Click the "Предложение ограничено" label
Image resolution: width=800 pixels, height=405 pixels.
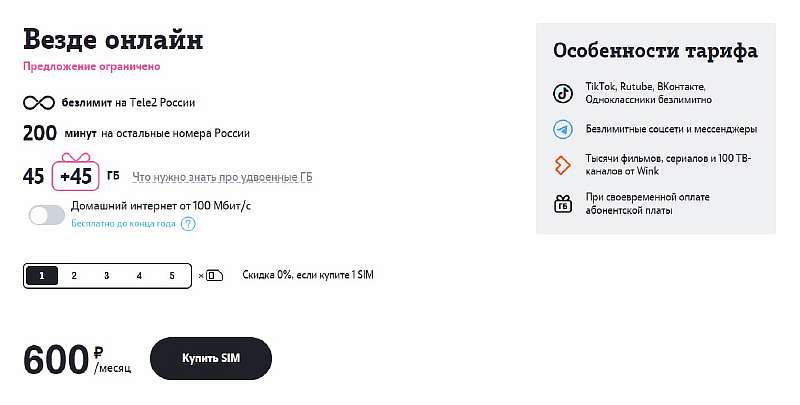coord(91,67)
